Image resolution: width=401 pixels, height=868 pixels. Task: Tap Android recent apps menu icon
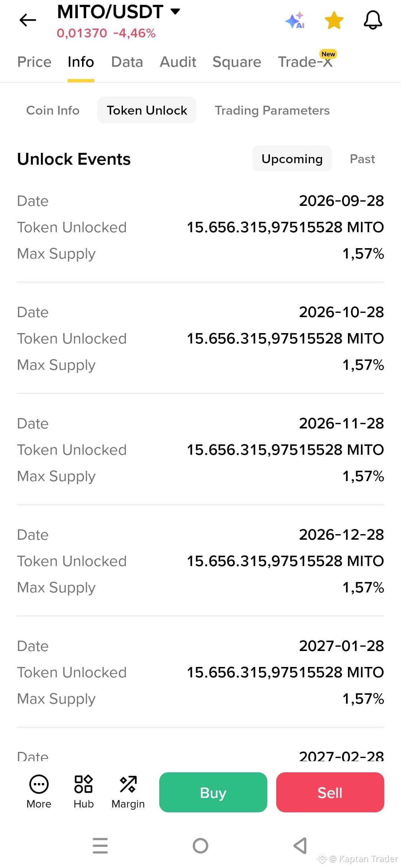point(100,845)
